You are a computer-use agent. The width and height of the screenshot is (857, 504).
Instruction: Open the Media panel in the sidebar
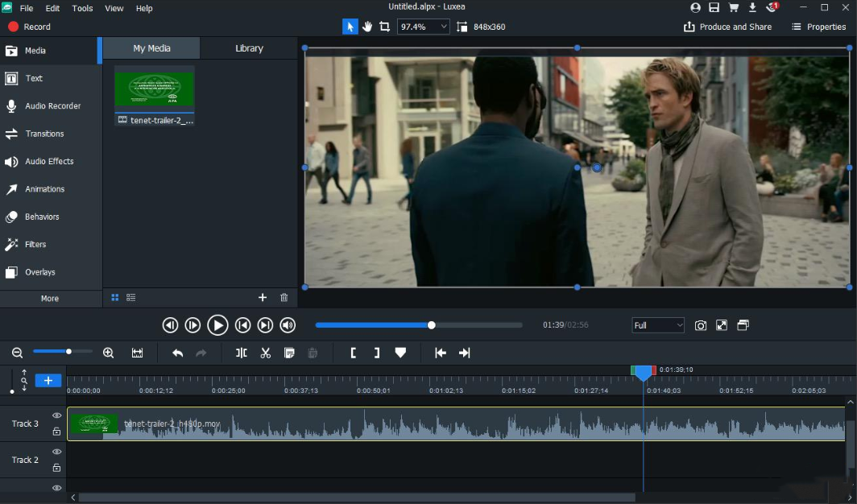click(50, 51)
